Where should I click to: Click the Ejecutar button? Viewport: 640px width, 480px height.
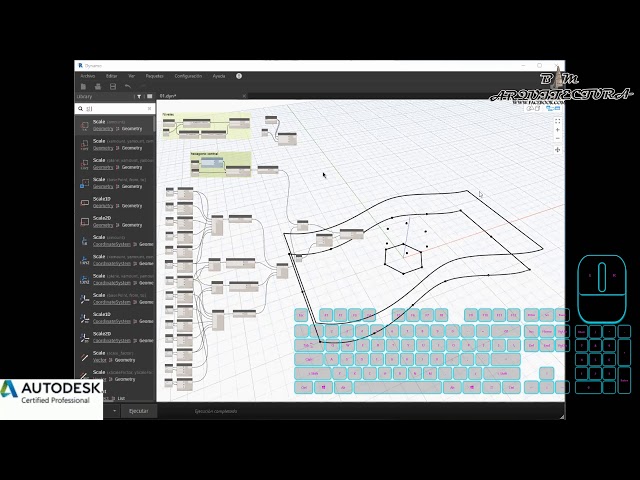[x=139, y=411]
